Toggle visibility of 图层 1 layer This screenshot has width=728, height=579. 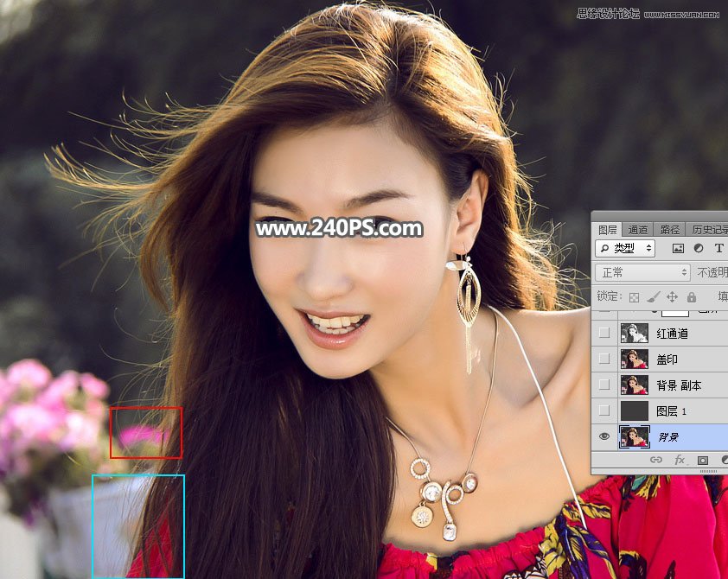coord(604,410)
